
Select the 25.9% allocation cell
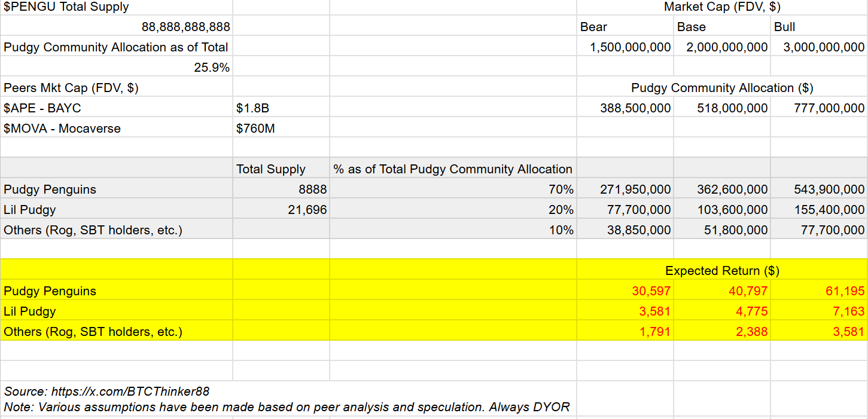(x=212, y=68)
